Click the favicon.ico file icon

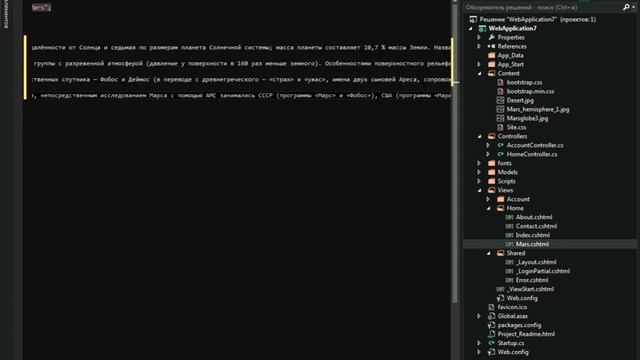(x=491, y=307)
